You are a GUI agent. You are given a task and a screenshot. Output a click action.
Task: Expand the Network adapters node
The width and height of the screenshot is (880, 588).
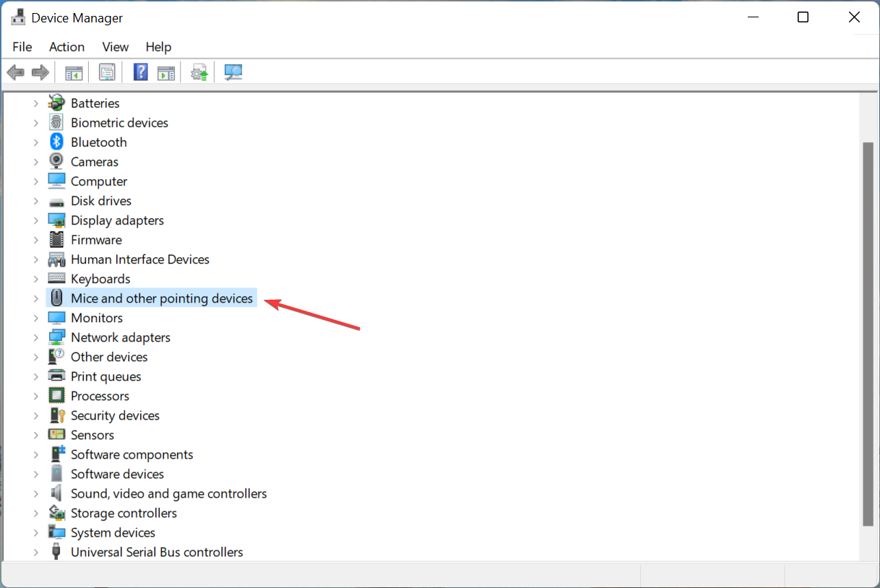[35, 337]
